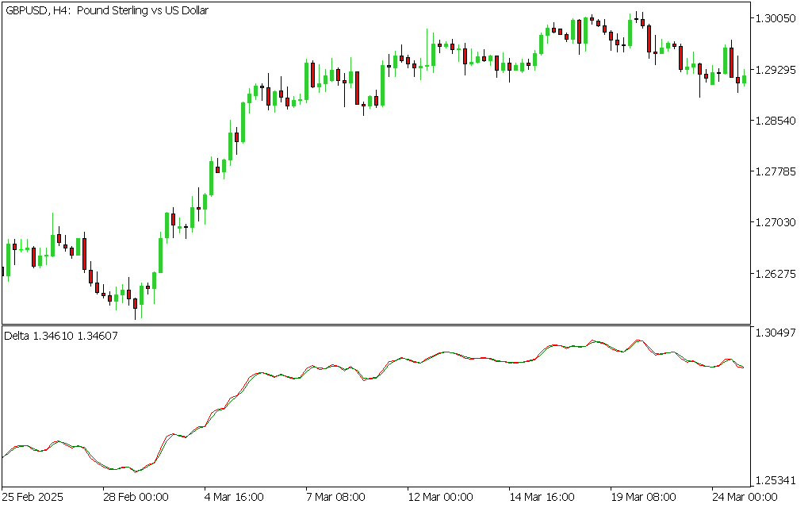Image resolution: width=812 pixels, height=508 pixels.
Task: Click the 4 Mar 16:00 time marker
Action: tap(236, 497)
